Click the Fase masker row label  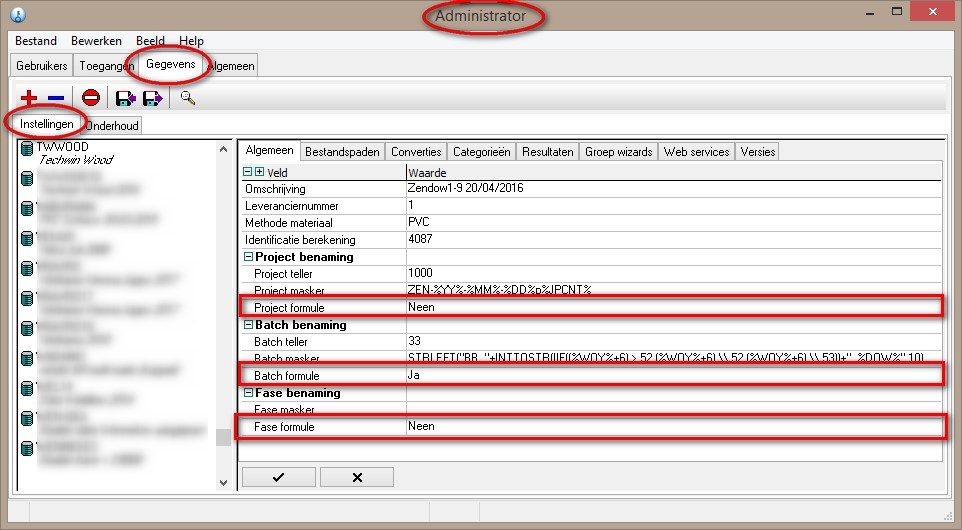coord(284,410)
